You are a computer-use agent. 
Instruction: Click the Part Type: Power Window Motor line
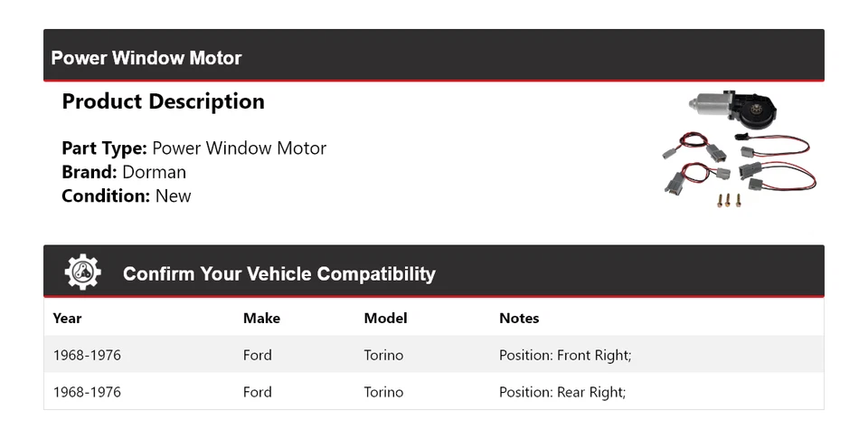coord(193,148)
